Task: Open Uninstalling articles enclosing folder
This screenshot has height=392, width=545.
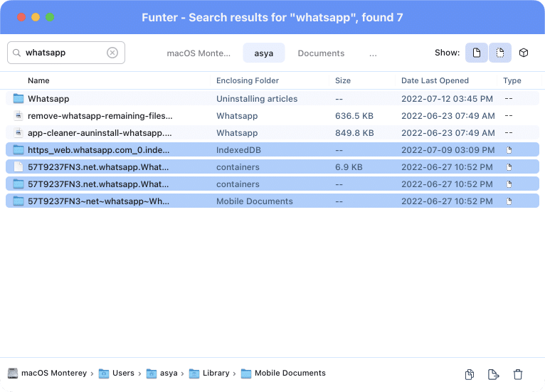Action: (257, 99)
